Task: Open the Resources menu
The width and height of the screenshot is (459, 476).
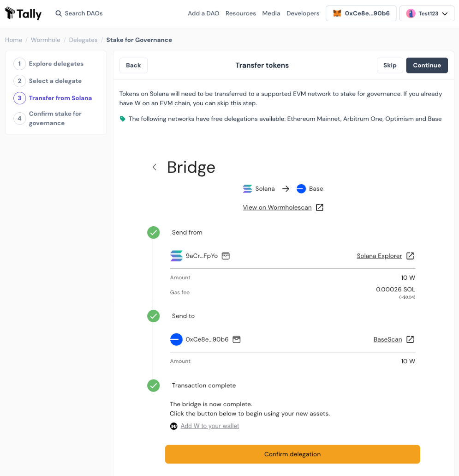Action: [x=241, y=13]
